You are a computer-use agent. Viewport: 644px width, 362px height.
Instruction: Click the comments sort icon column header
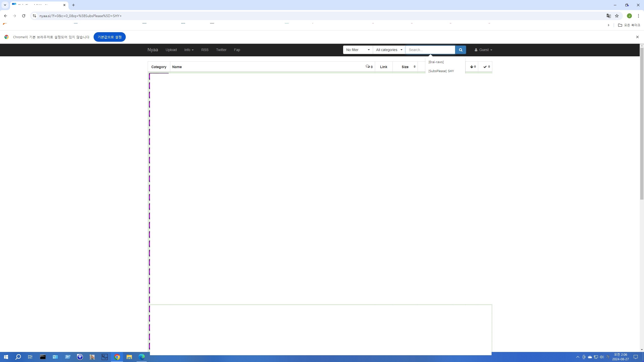click(x=369, y=67)
